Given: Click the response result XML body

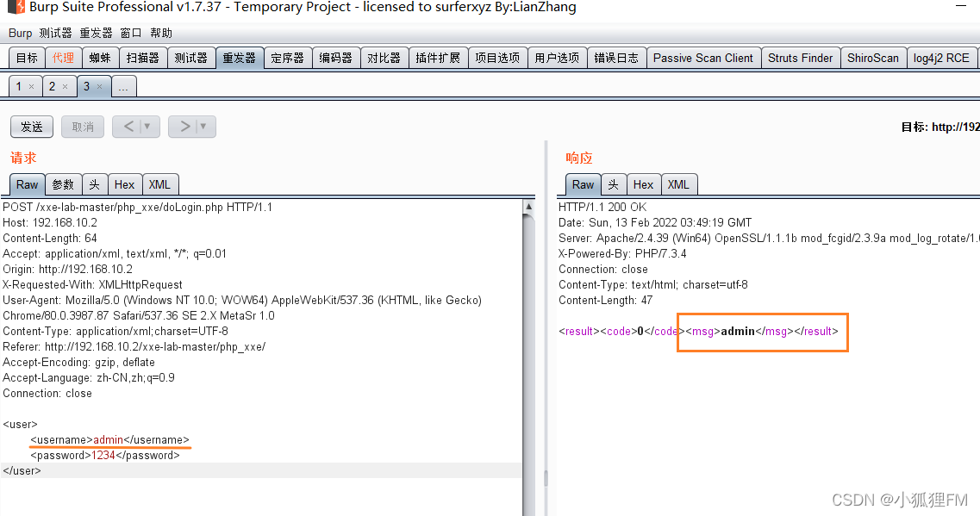Looking at the screenshot, I should point(698,331).
